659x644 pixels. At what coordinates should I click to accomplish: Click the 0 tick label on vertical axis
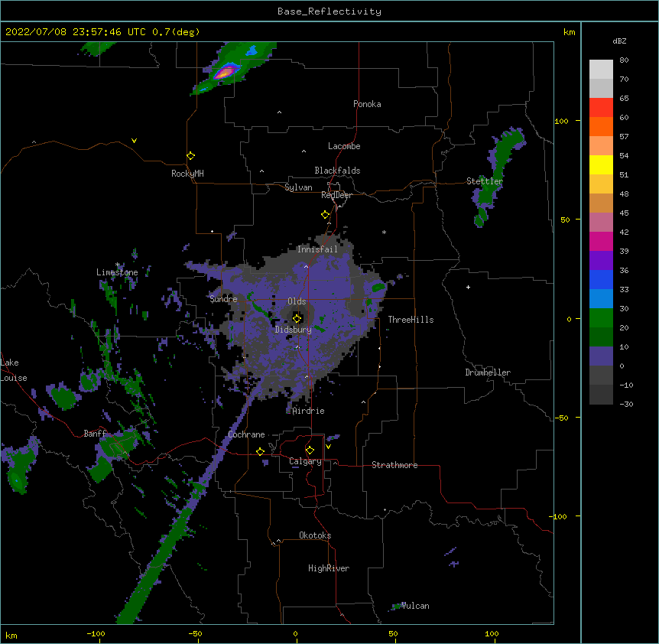pos(569,319)
